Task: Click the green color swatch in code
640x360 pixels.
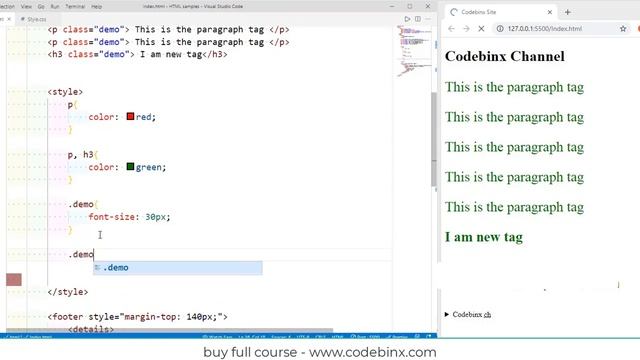Action: tap(130, 167)
